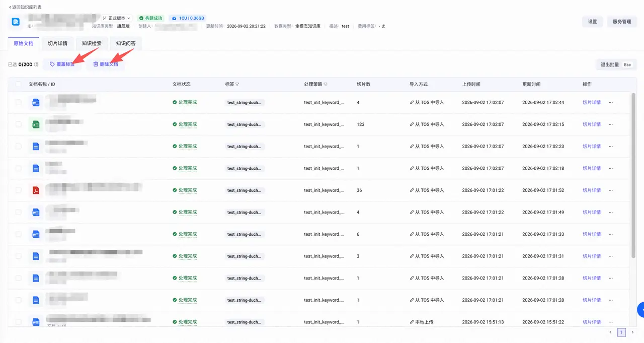Open the filter on the 处理策略 column
The image size is (644, 343).
(x=326, y=84)
